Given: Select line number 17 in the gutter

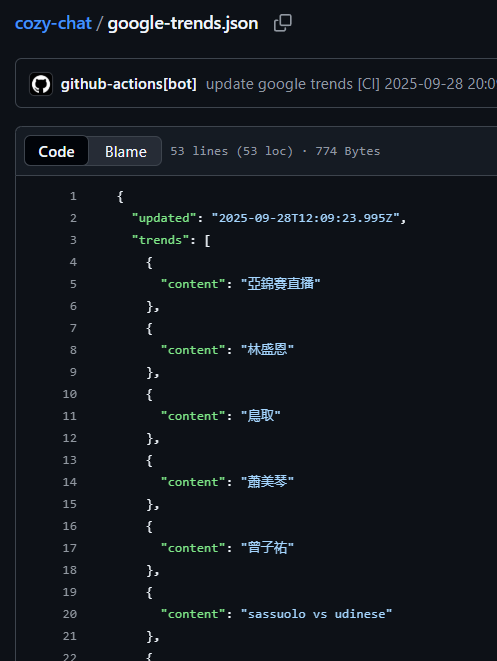Looking at the screenshot, I should click(70, 548).
